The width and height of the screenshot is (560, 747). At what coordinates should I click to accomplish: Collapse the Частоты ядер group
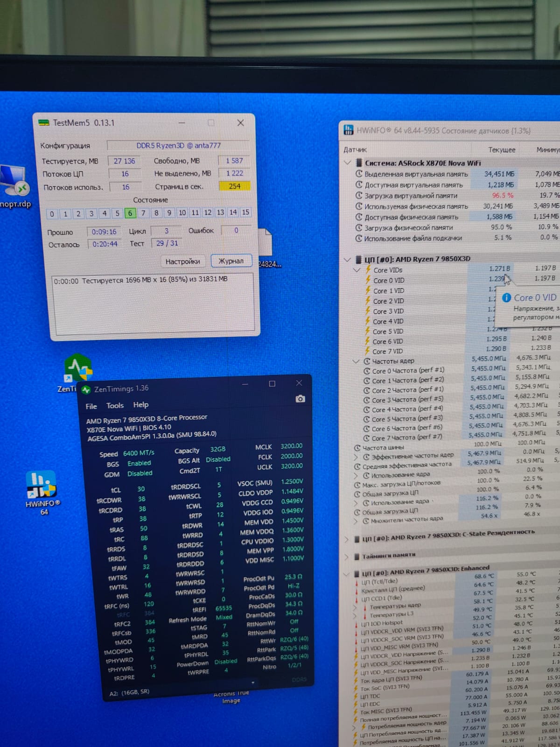click(x=356, y=361)
